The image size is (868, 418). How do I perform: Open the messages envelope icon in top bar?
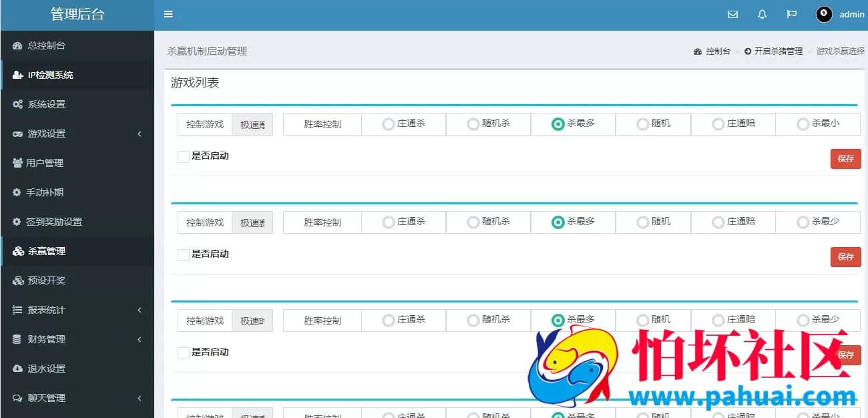[x=732, y=14]
